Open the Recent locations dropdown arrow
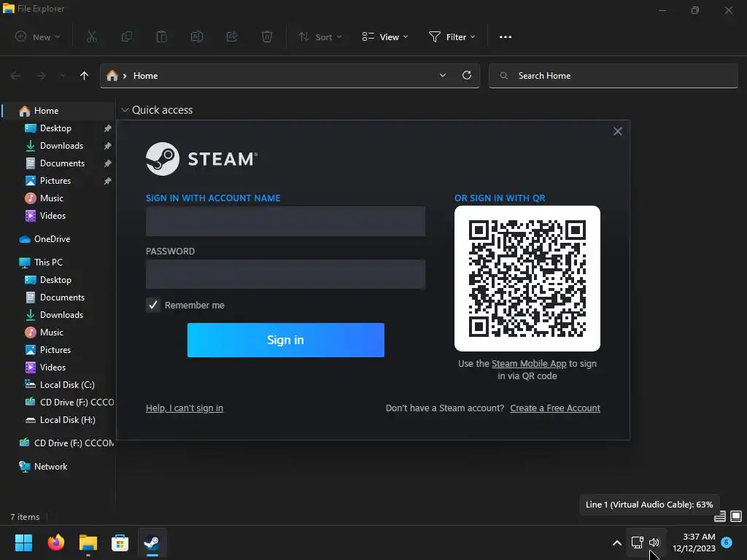This screenshot has height=560, width=747. click(63, 76)
